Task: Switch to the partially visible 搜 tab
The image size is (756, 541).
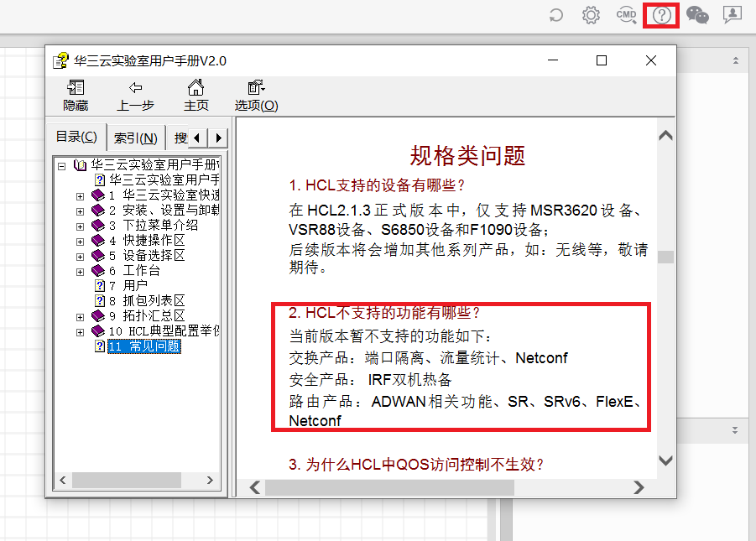Action: [180, 138]
